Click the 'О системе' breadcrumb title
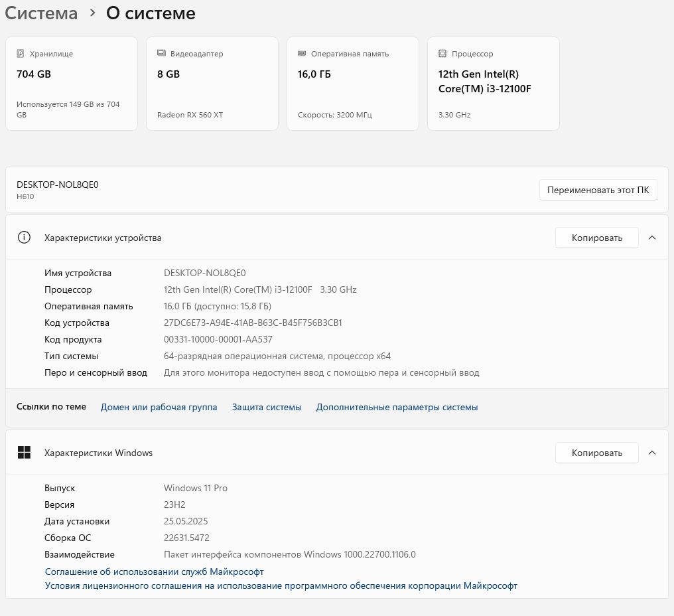The image size is (674, 616). tap(151, 13)
